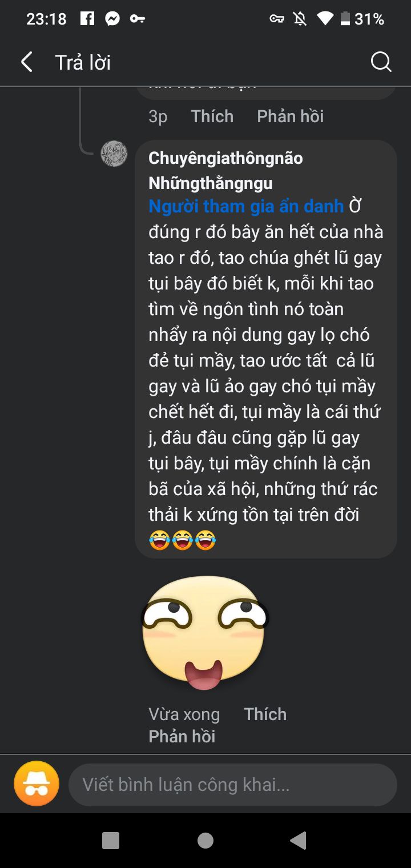Tap the battery indicator showing 31%
This screenshot has width=411, height=868.
(362, 19)
